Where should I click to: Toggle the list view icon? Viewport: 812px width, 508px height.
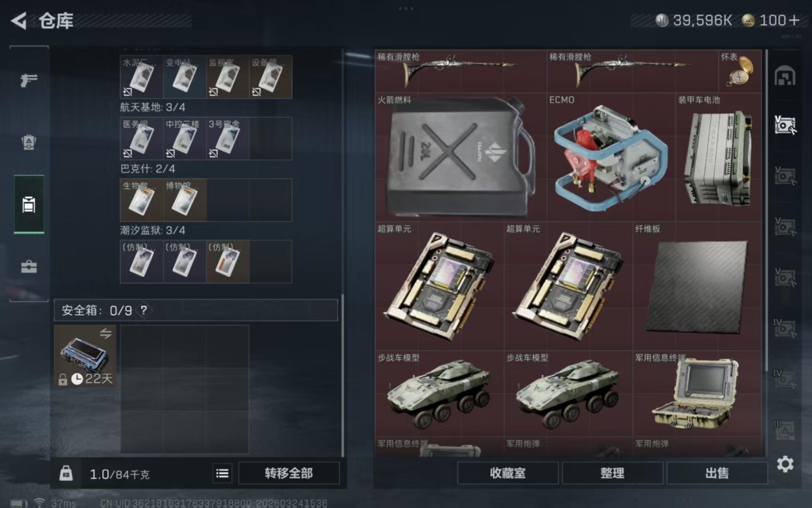pos(222,473)
